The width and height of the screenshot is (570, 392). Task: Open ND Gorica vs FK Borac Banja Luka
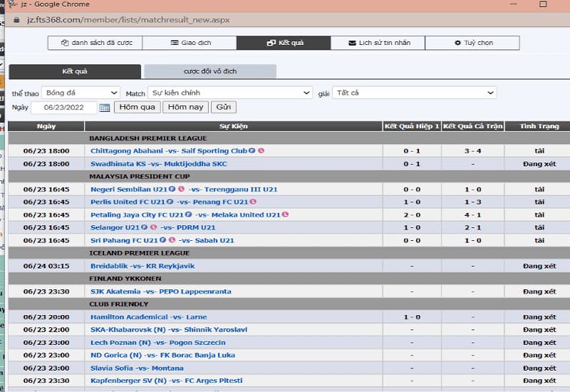162,355
